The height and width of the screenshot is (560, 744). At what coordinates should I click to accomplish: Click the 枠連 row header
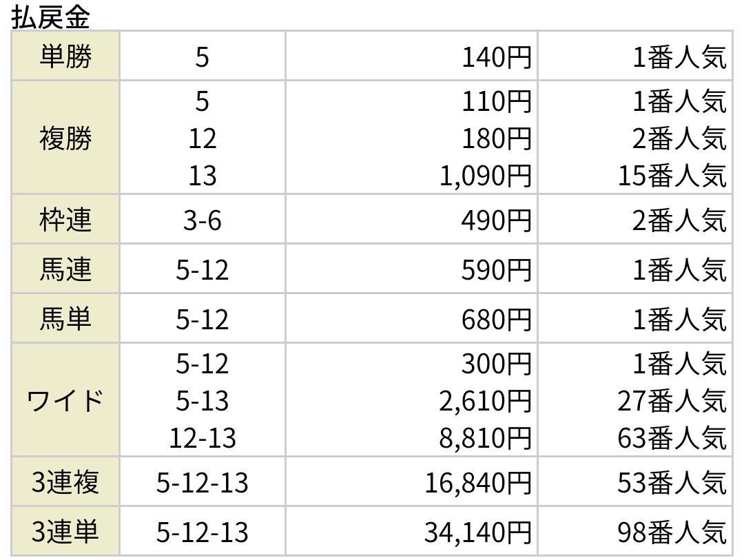pos(65,220)
